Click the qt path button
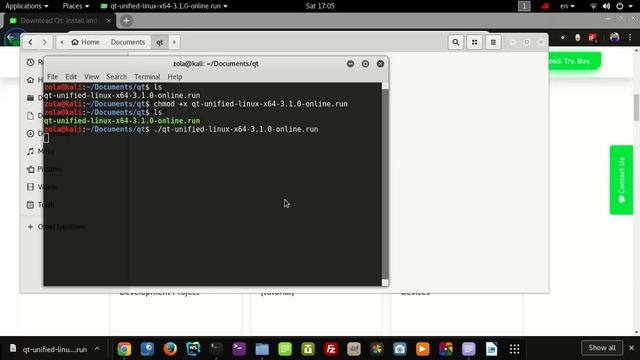 pos(160,42)
